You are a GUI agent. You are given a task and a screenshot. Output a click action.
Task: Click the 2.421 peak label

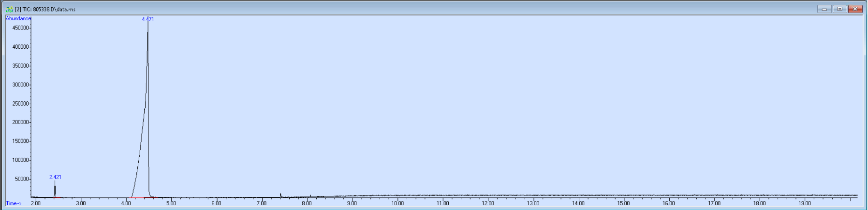pyautogui.click(x=55, y=177)
